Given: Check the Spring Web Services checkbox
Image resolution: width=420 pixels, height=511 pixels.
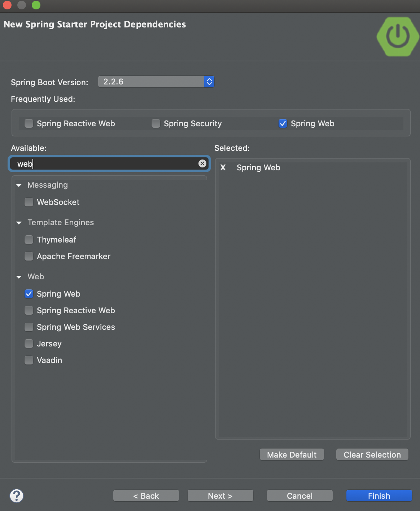Looking at the screenshot, I should [29, 327].
